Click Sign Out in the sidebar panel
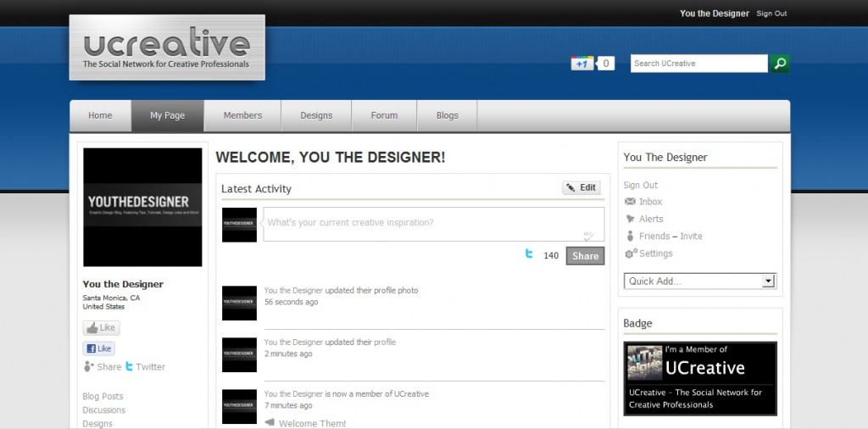 tap(641, 185)
